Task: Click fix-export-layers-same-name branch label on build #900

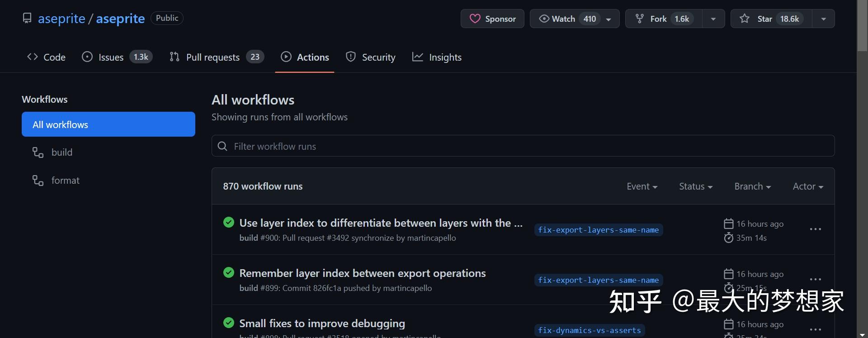Action: [599, 230]
